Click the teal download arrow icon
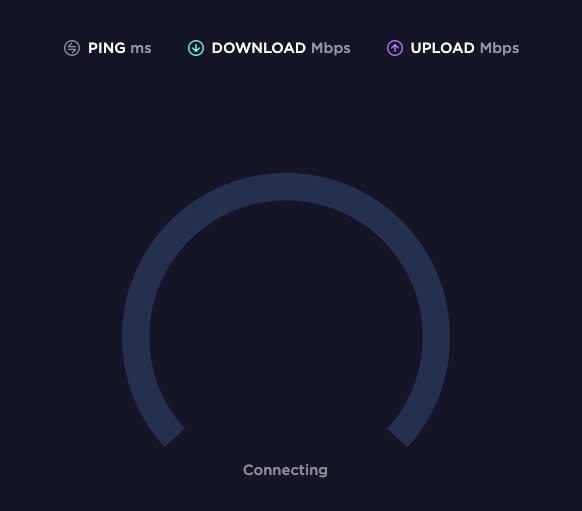 (196, 48)
